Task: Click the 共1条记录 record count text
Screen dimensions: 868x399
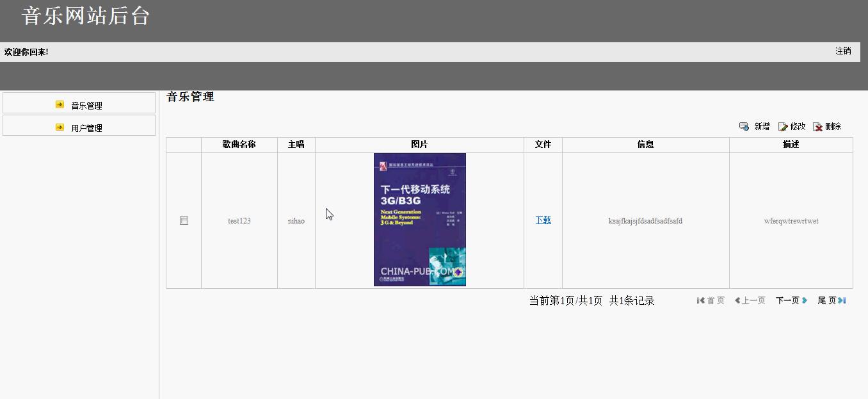Action: pos(631,300)
